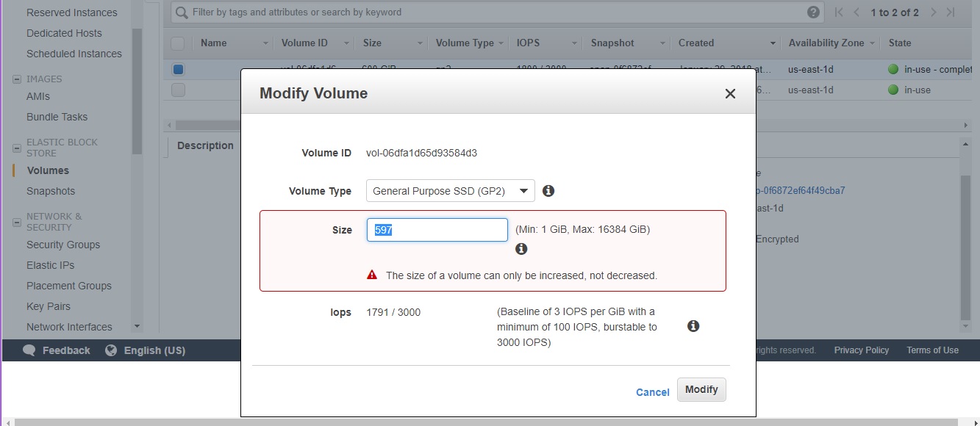The height and width of the screenshot is (426, 980).
Task: Open the Availability Zone column dropdown
Action: click(872, 43)
